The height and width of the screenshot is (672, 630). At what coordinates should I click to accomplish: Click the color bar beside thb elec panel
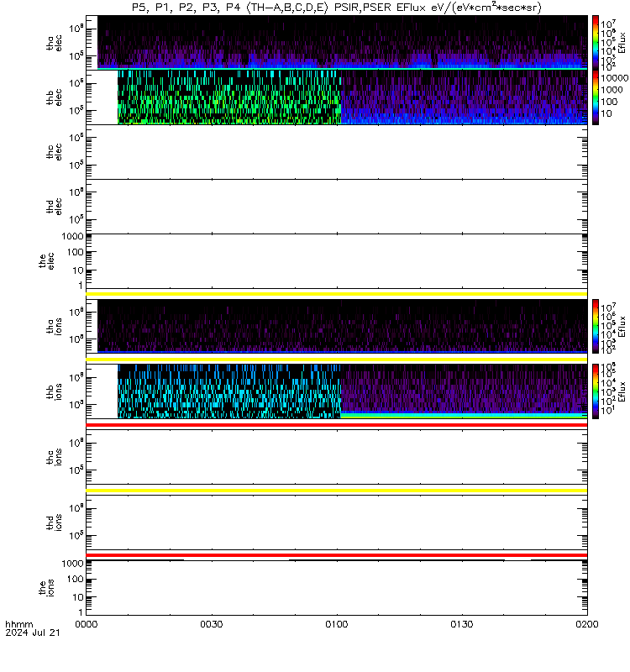tap(596, 97)
